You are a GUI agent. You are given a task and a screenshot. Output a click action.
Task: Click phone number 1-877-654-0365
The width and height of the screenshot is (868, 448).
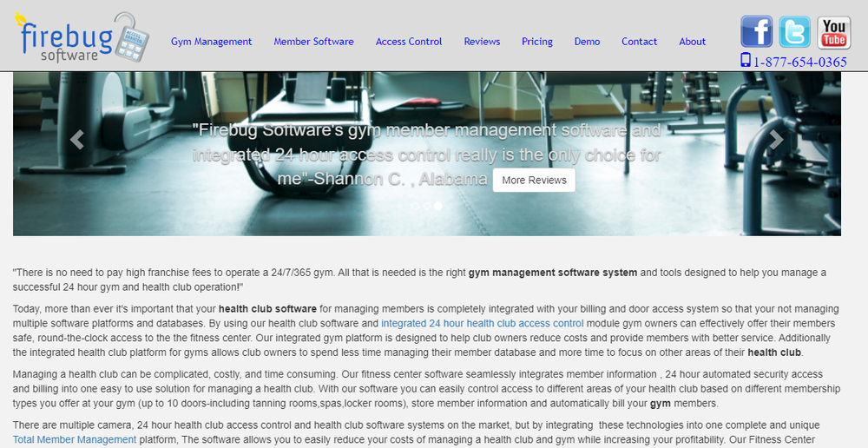[x=800, y=62]
